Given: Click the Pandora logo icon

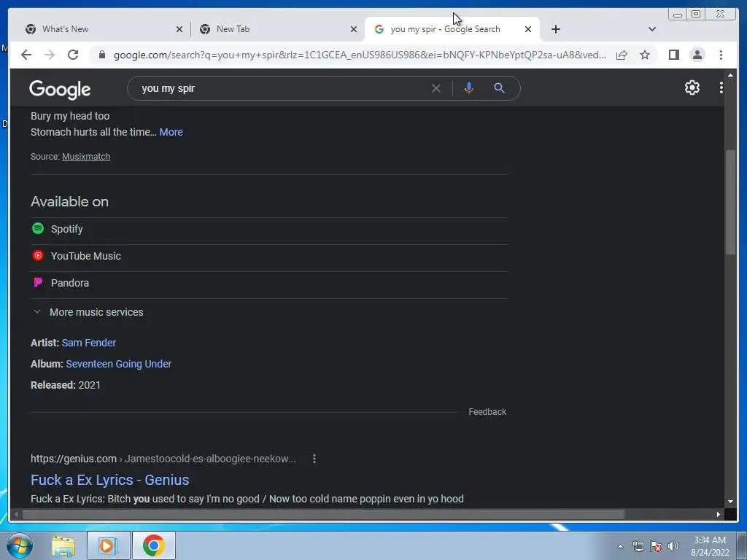Looking at the screenshot, I should [x=38, y=282].
